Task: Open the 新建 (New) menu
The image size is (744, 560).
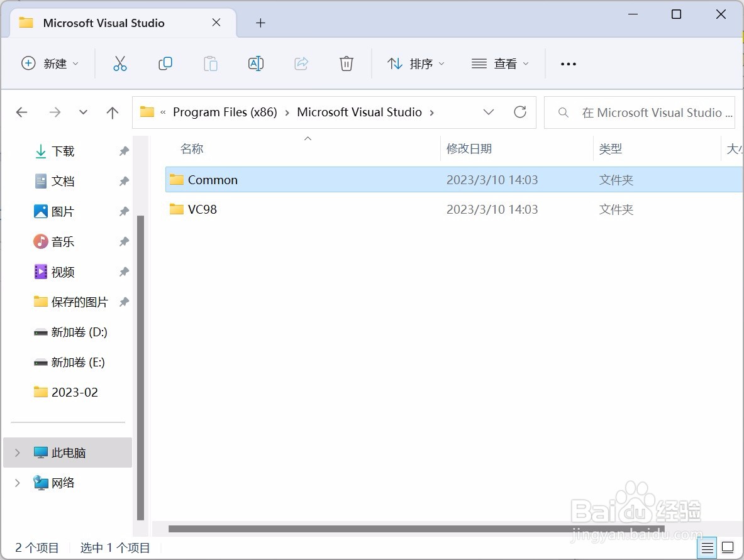Action: point(50,63)
